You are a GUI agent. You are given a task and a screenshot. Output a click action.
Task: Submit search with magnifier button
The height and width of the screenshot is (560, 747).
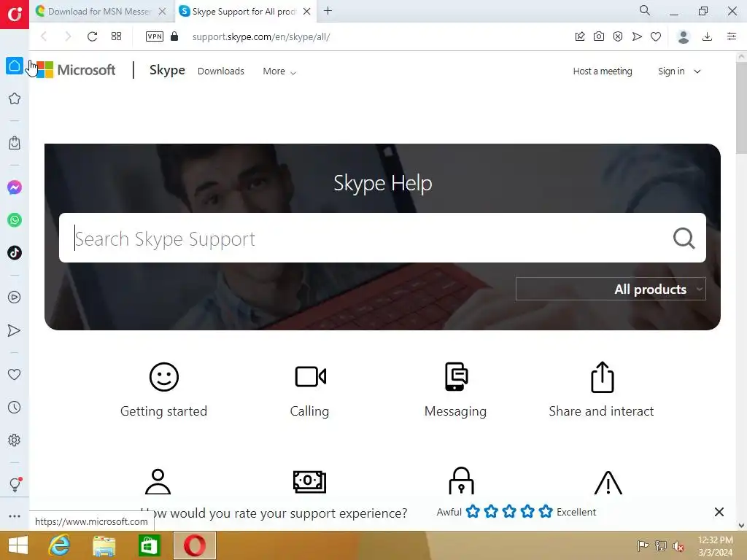coord(684,238)
